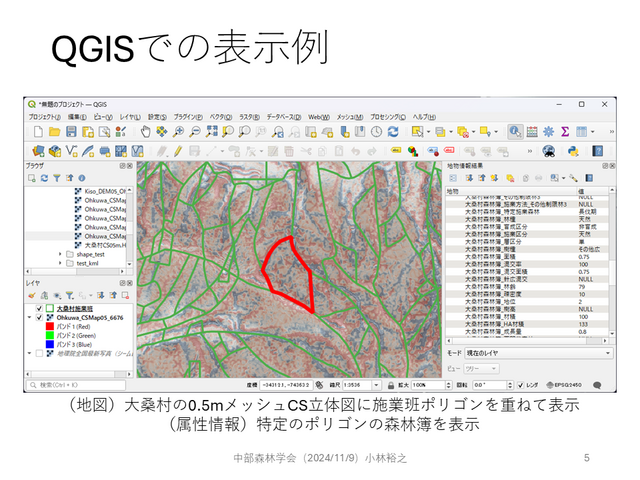Enable the 地理院全国最新写真 layer checkbox
The image size is (640, 480).
(39, 353)
